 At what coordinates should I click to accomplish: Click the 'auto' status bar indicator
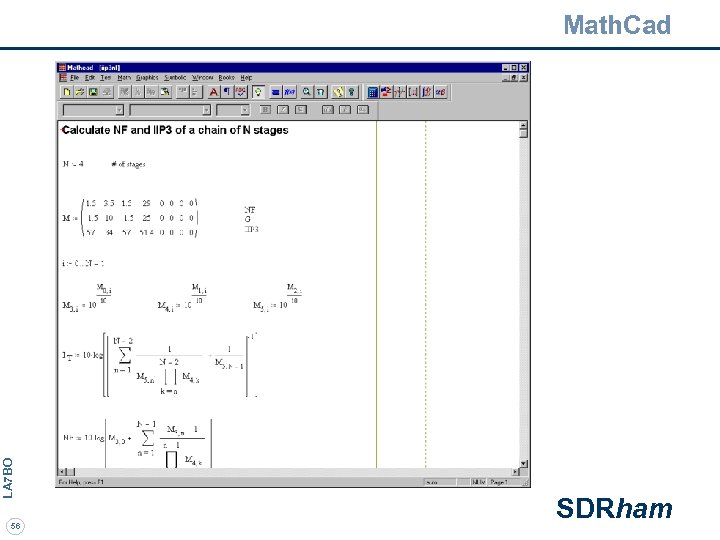(432, 482)
